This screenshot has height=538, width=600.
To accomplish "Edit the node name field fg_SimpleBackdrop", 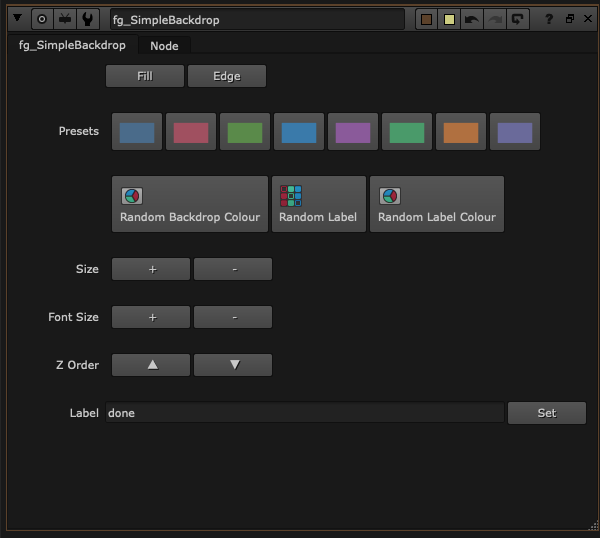I will (257, 19).
